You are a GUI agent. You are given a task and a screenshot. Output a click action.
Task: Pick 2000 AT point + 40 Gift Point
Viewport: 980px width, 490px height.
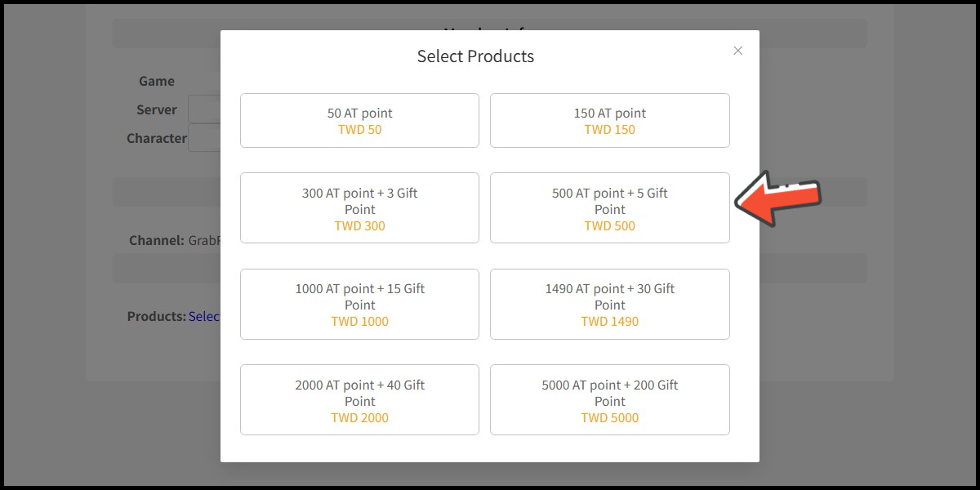point(359,400)
